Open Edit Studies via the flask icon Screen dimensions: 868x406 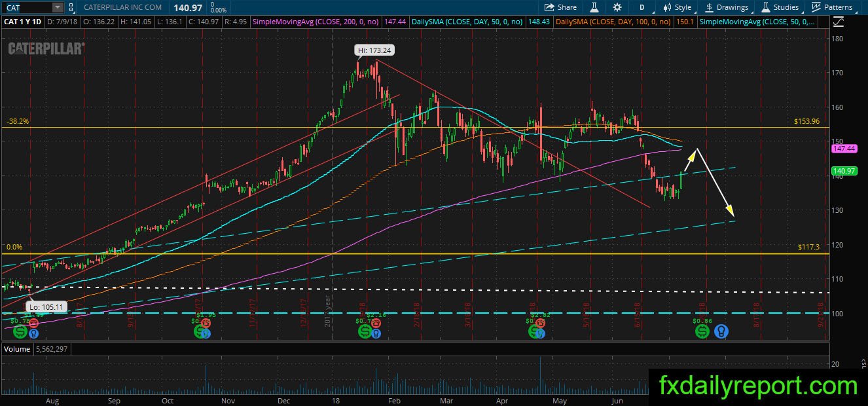(595, 7)
